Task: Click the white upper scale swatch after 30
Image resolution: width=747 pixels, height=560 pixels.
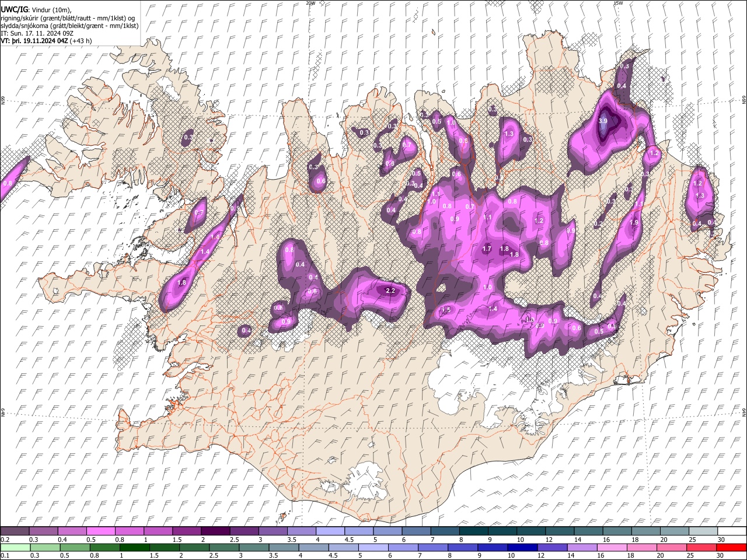Action: pyautogui.click(x=731, y=531)
